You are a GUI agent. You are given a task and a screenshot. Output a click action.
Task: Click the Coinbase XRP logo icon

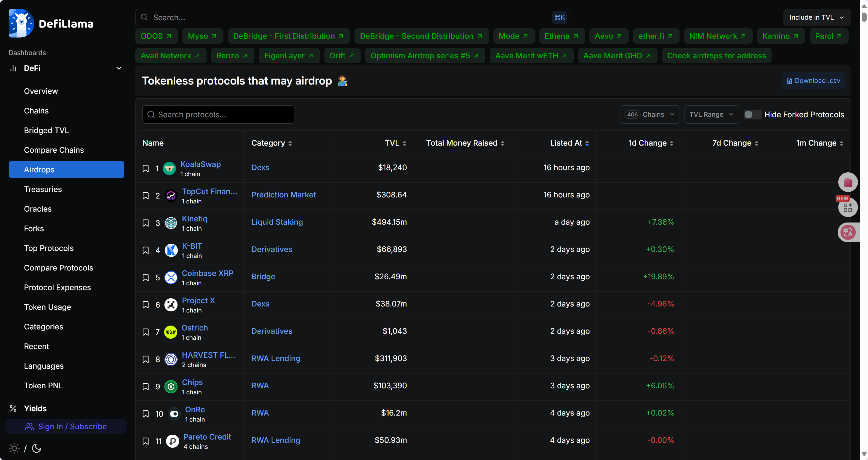coord(171,278)
